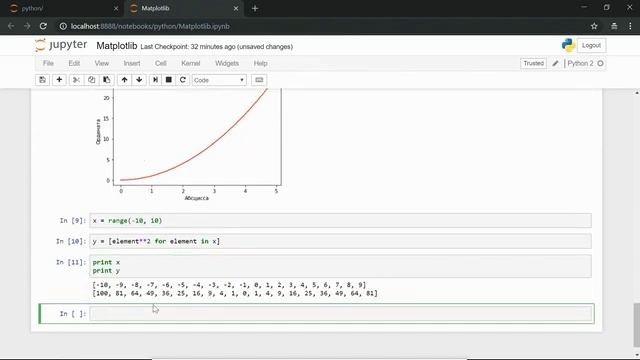The image size is (640, 360).
Task: Open the Edit menu
Action: coord(74,63)
